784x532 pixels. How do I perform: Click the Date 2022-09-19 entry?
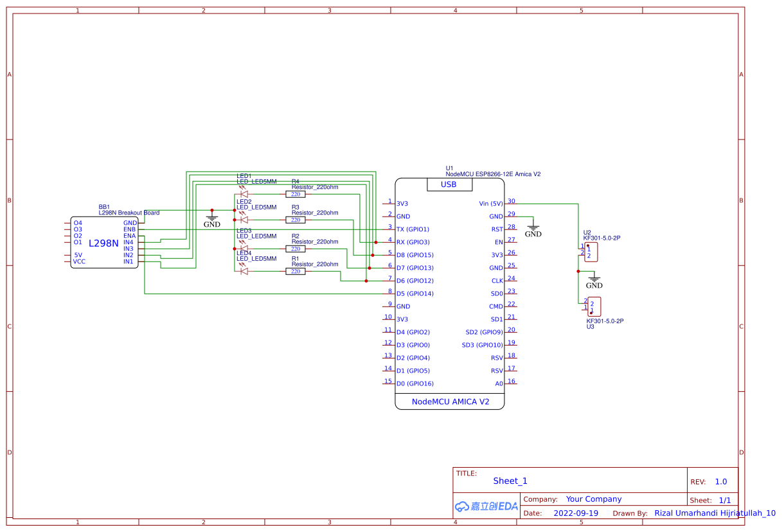576,513
